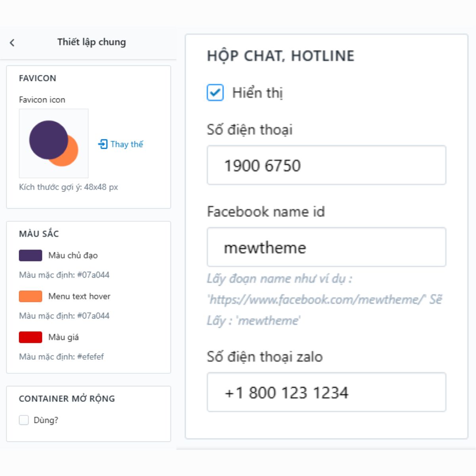Focus the Số điện thoại input field
The height and width of the screenshot is (476, 476).
[x=326, y=165]
